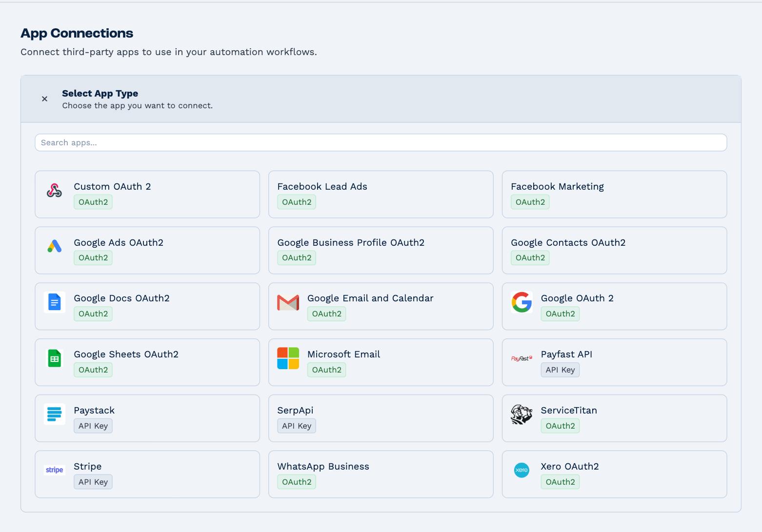Click the OAuth2 badge under ServiceTitan
Screen dimensions: 762x532
(x=560, y=426)
